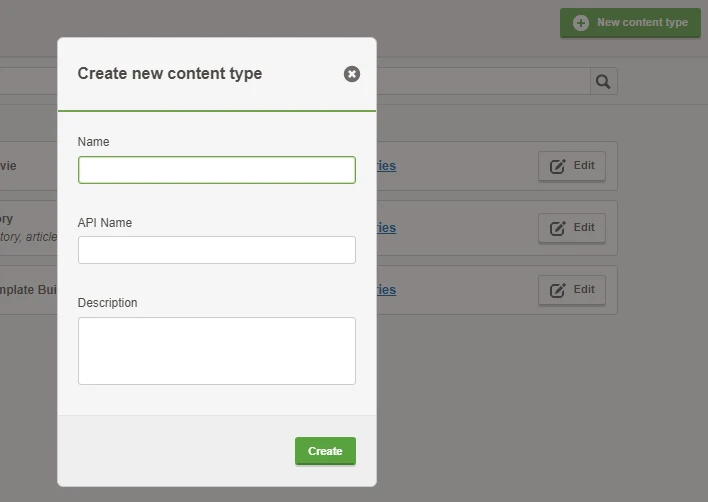Click the pencil icon in the 'vie' row
Screen dimensions: 708x502
(558, 166)
